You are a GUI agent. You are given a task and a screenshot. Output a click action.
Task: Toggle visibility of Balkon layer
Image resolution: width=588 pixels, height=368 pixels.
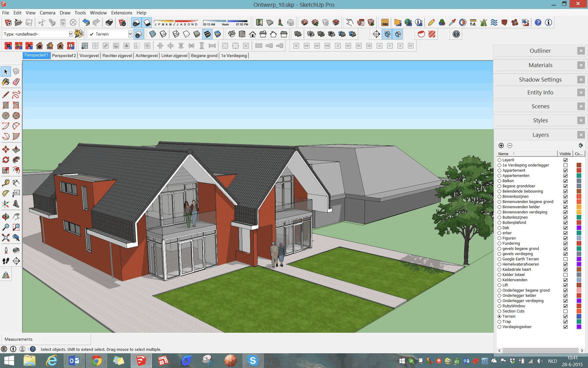click(x=566, y=181)
